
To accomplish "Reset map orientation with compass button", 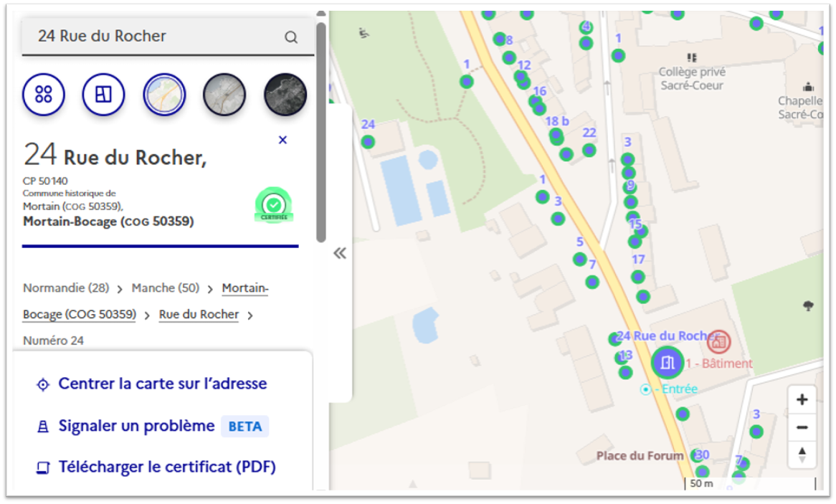I will point(802,455).
